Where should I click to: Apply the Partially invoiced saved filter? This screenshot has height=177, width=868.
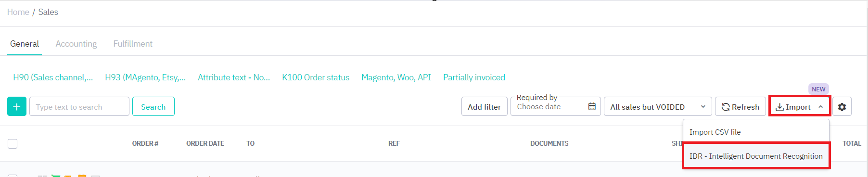tap(474, 77)
